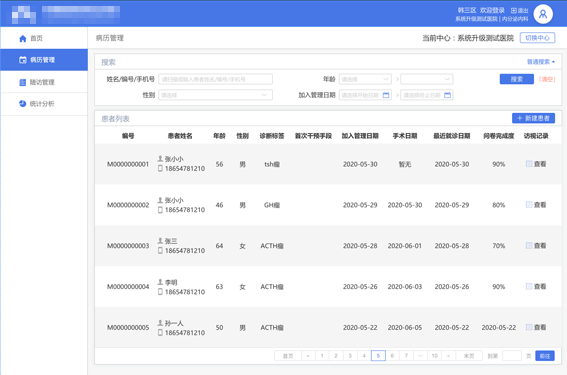Focus the 姓名/编号/手机号 search field
The height and width of the screenshot is (375, 567).
(x=216, y=79)
